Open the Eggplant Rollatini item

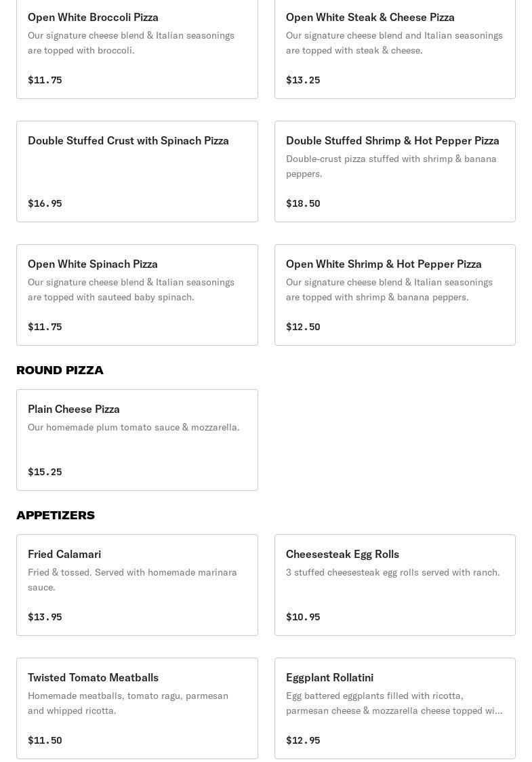tap(394, 708)
